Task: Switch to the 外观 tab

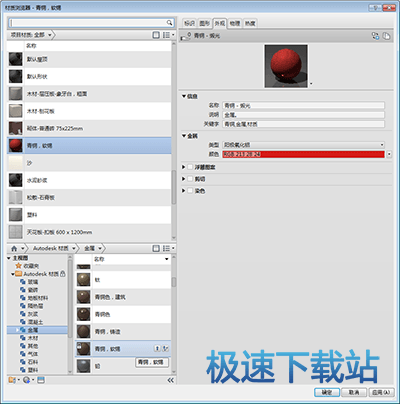Action: tap(220, 23)
